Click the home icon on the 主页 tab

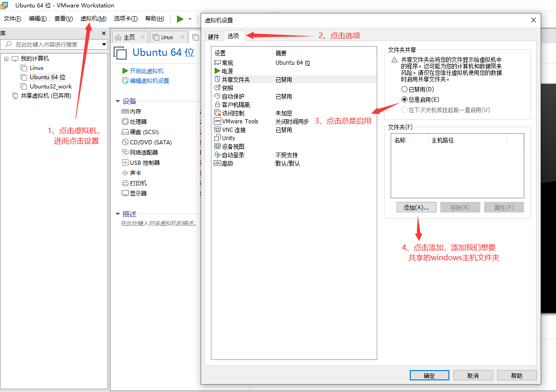point(118,37)
